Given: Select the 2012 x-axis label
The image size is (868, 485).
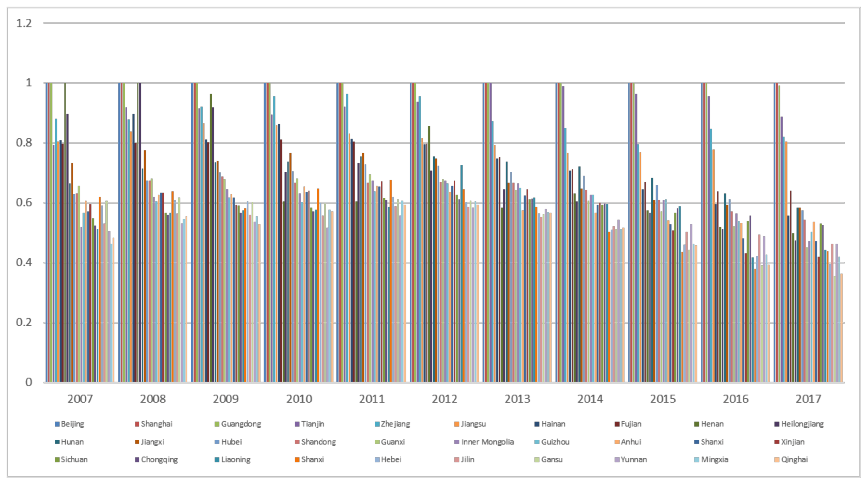Looking at the screenshot, I should click(444, 399).
